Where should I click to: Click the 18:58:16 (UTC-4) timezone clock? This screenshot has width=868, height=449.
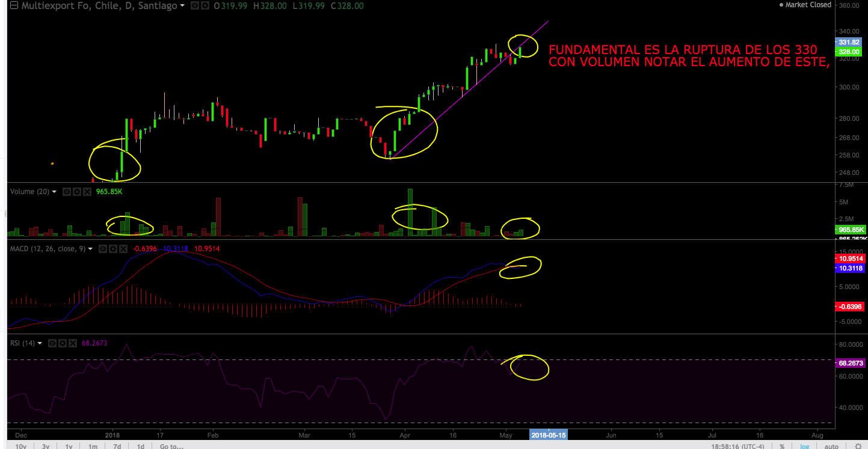click(739, 446)
